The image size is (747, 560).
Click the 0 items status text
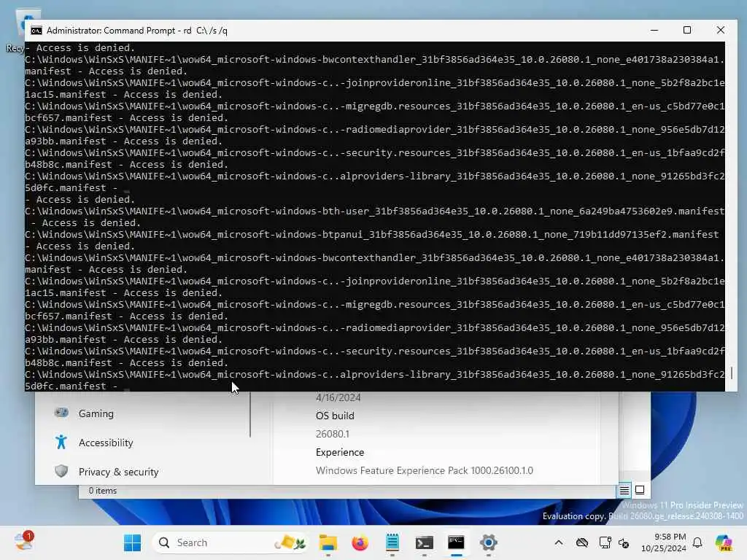102,491
